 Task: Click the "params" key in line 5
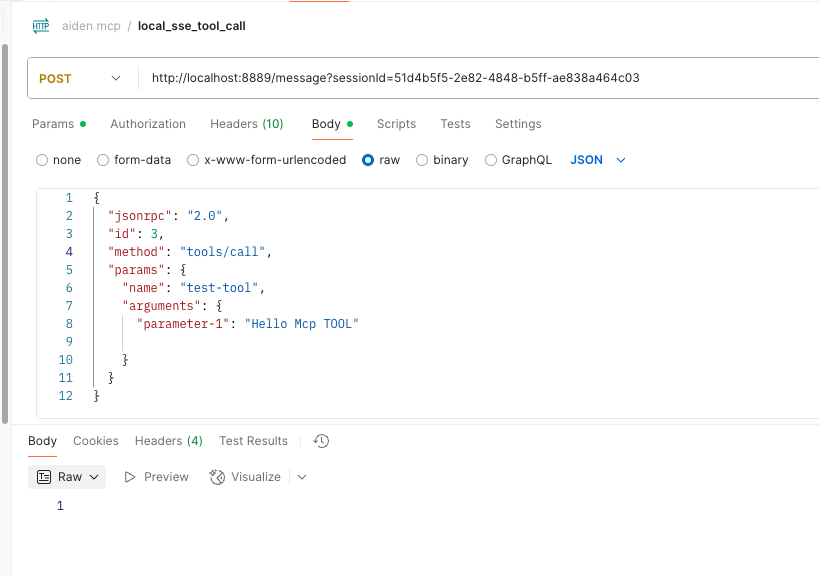point(136,269)
